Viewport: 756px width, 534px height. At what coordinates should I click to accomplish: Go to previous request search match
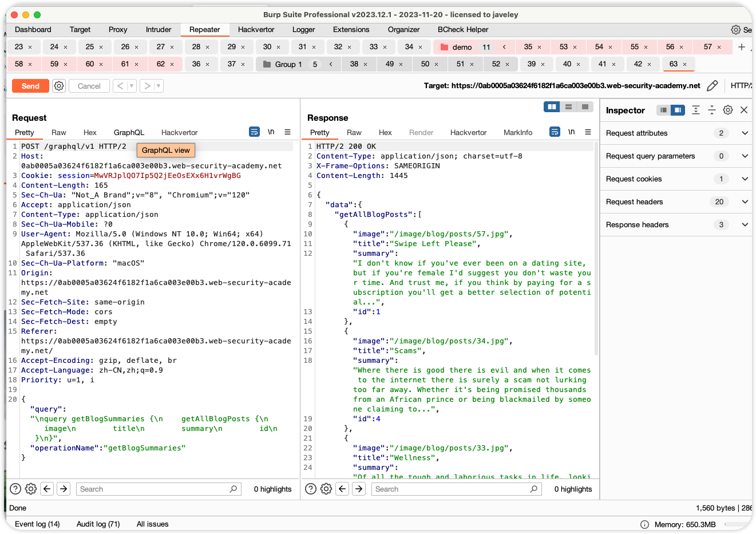(47, 489)
